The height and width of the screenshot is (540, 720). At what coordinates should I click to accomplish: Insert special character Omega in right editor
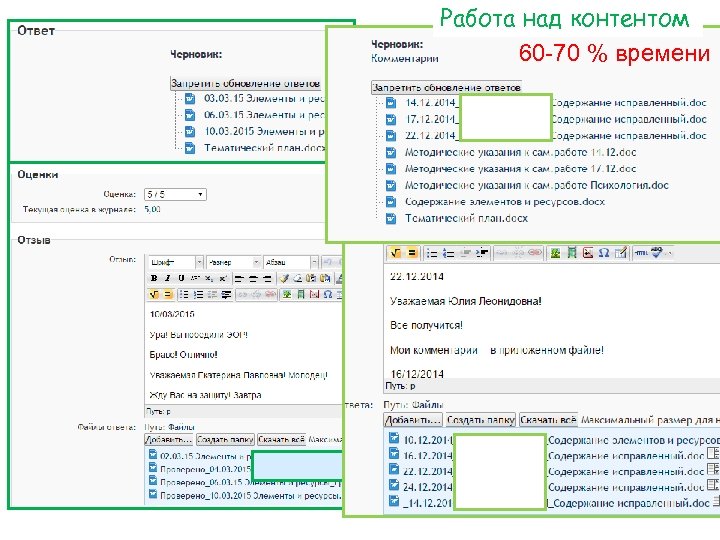tap(604, 253)
